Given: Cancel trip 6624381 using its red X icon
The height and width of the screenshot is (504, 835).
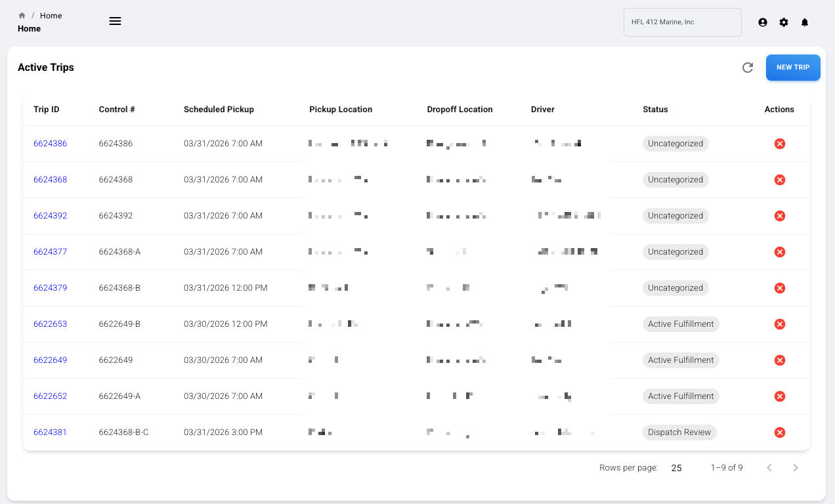Looking at the screenshot, I should [x=779, y=432].
